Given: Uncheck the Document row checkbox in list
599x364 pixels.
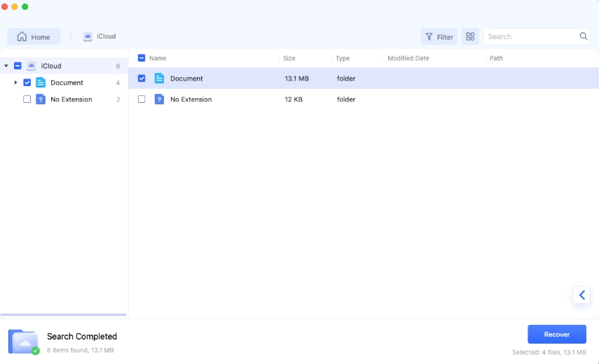Looking at the screenshot, I should (142, 78).
